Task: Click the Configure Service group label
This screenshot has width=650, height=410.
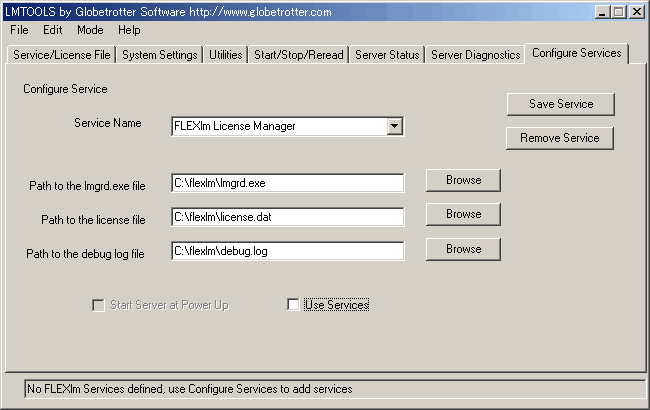Action: (x=65, y=89)
